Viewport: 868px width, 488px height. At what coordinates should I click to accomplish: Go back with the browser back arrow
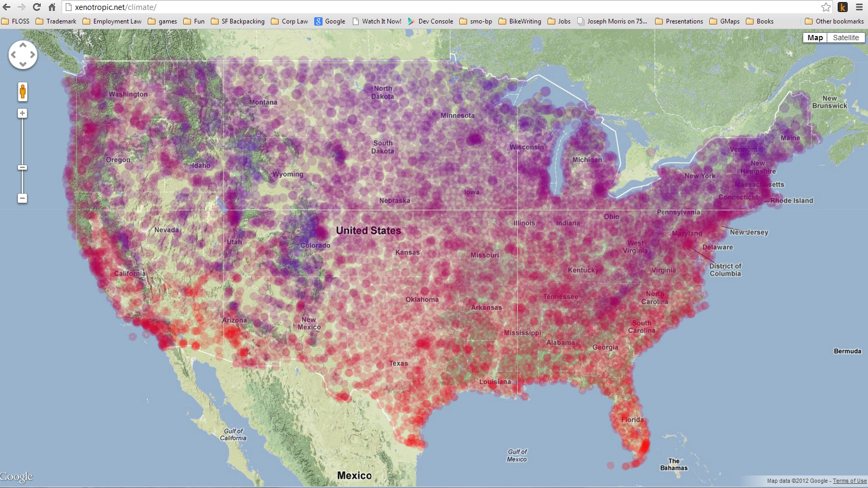point(7,7)
